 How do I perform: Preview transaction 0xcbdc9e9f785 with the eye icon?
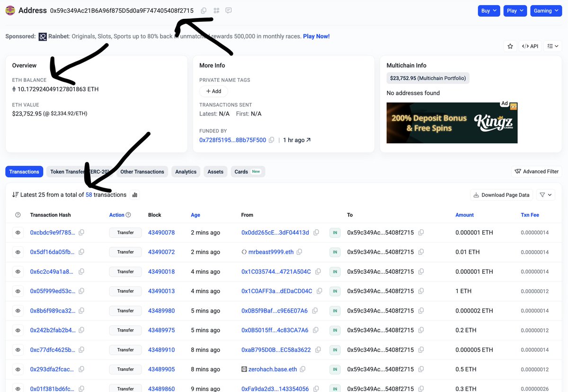[18, 233]
